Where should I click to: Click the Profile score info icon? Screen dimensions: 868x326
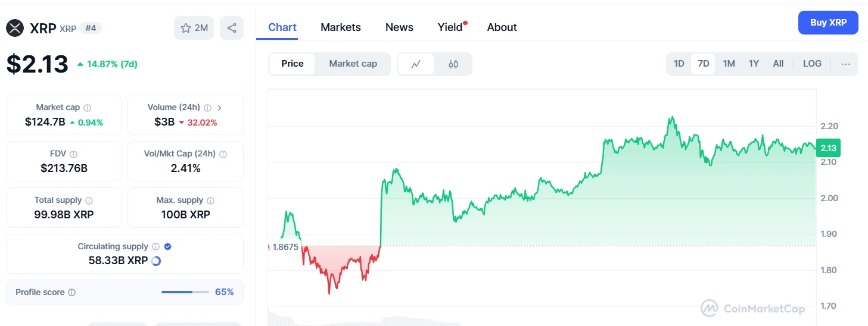tap(72, 293)
